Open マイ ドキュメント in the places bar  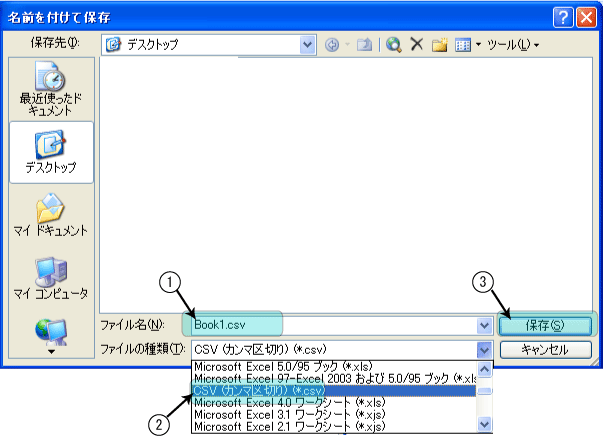[x=51, y=215]
